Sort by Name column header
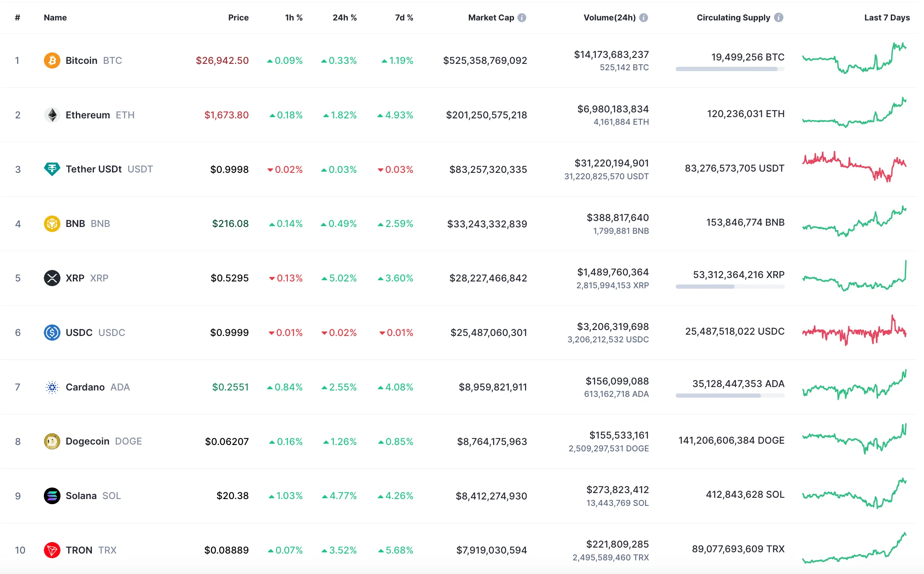Screen dimensions: 924x574 (x=55, y=17)
